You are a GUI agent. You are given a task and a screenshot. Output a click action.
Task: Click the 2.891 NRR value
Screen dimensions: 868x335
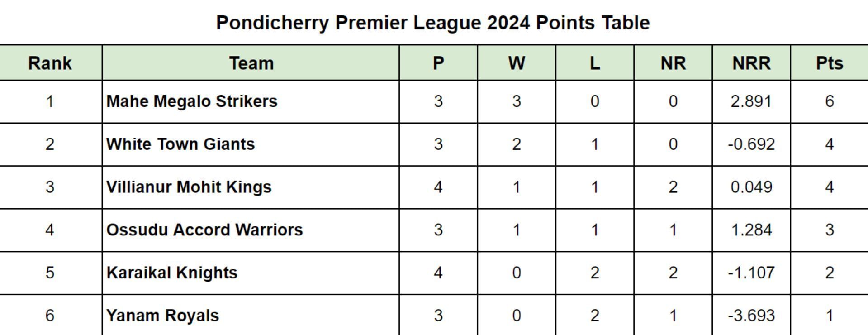click(x=751, y=101)
